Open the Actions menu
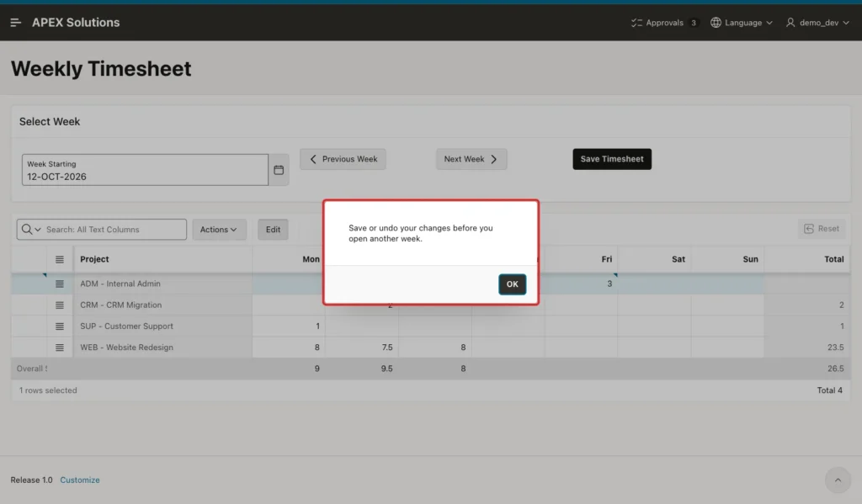The image size is (862, 504). [219, 229]
